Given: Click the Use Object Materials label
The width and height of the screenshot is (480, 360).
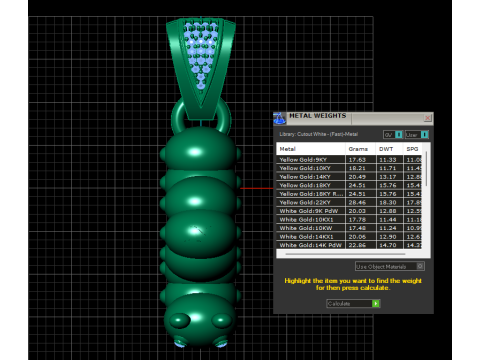Looking at the screenshot, I should (x=381, y=266).
